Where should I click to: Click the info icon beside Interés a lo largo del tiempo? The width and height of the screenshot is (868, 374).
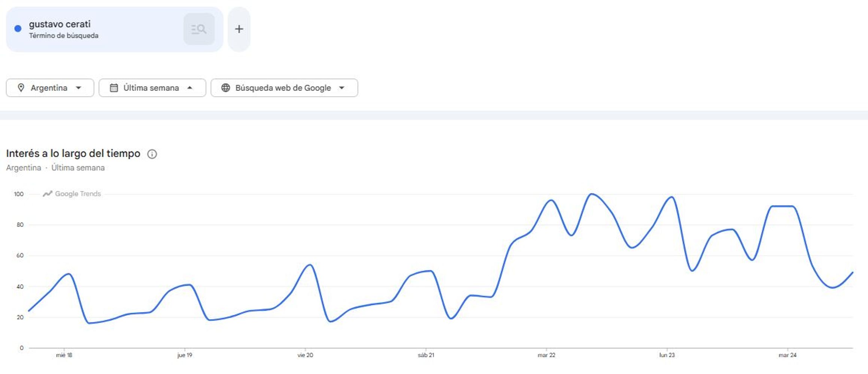[152, 154]
